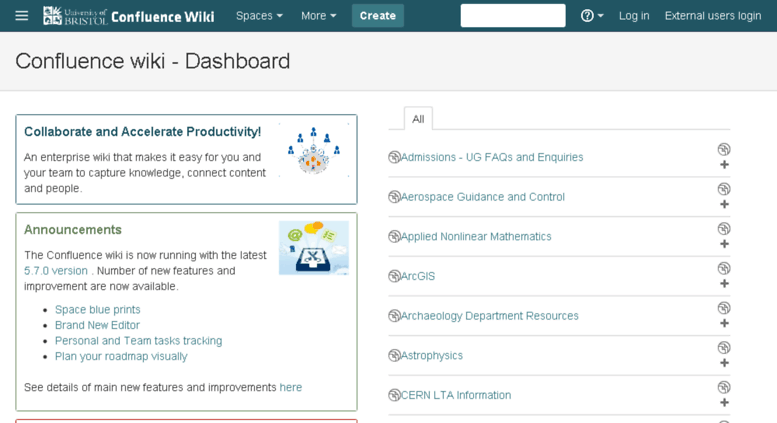Click space icon beside Applied Nonlinear Mathematics

tap(394, 236)
